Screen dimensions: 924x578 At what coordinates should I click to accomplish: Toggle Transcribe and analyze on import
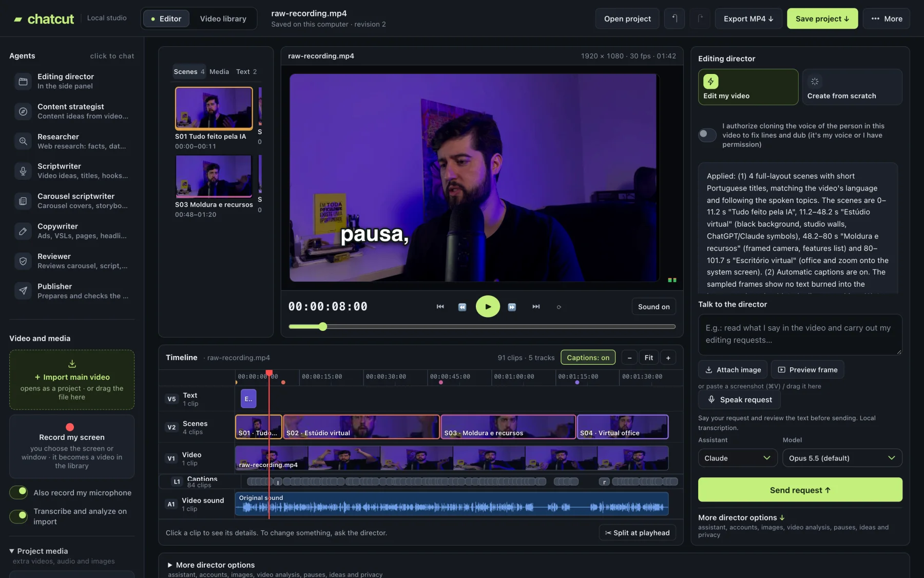(x=18, y=516)
